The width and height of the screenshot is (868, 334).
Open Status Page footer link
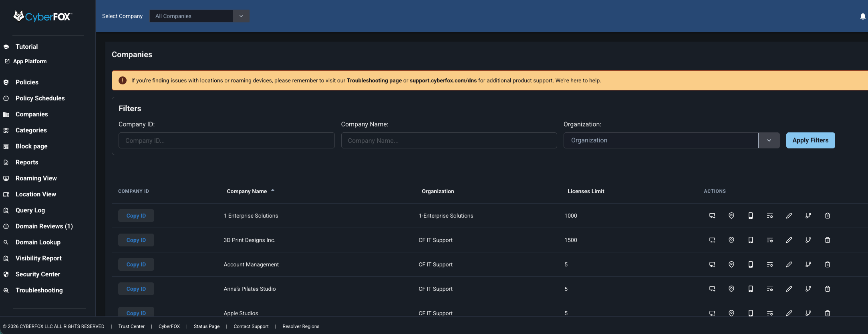207,326
